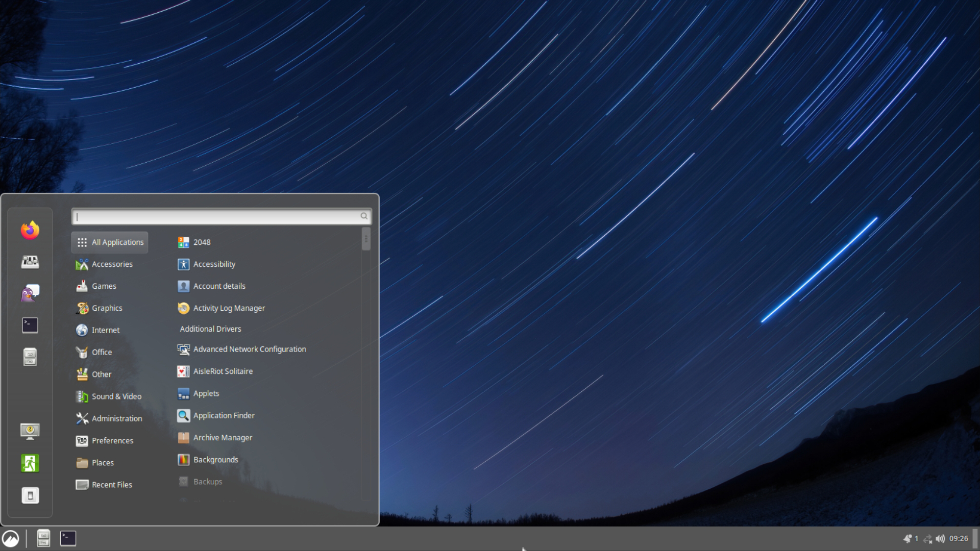
Task: Click the Lock Screen sidebar icon
Action: click(x=30, y=431)
